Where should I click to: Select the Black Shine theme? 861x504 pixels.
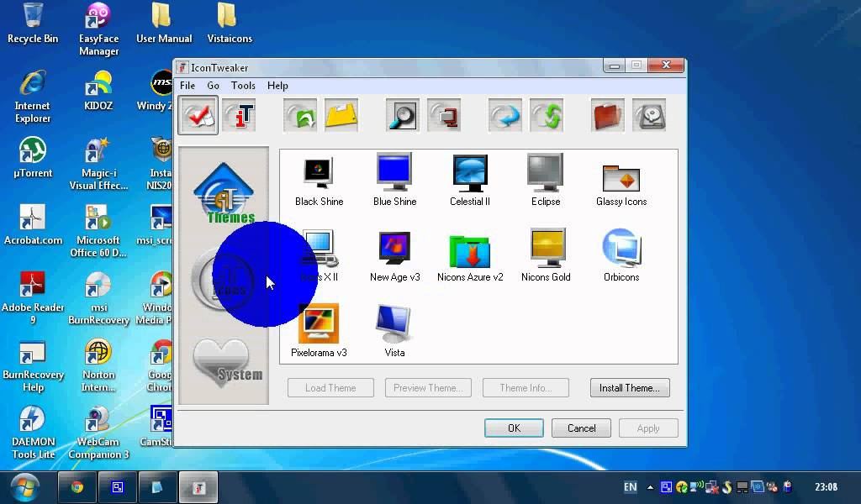coord(319,181)
